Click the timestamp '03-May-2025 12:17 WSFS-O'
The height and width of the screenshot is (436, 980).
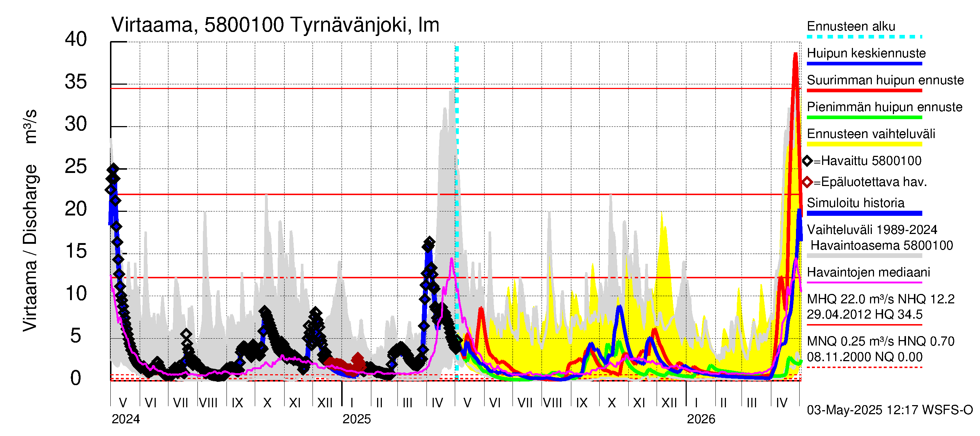click(890, 410)
